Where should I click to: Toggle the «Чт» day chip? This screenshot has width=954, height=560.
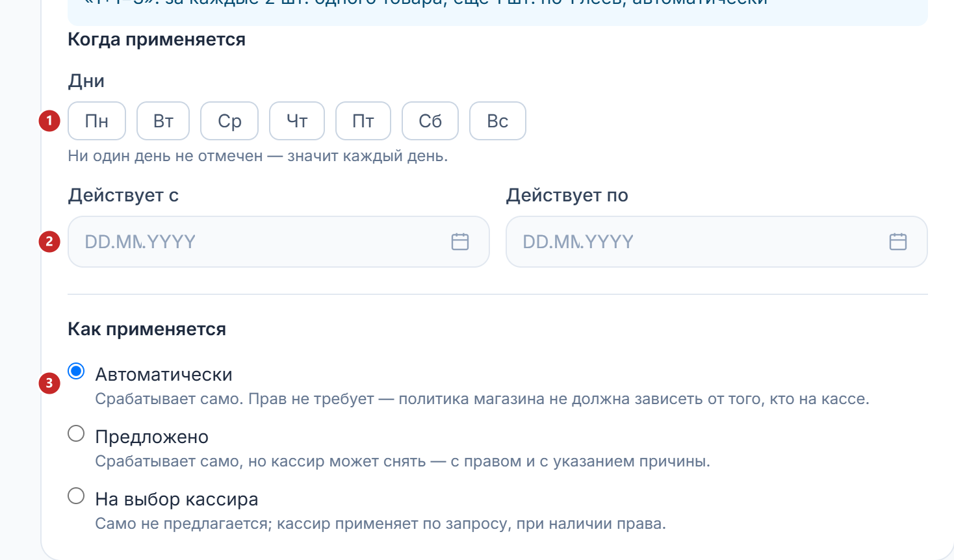(297, 121)
